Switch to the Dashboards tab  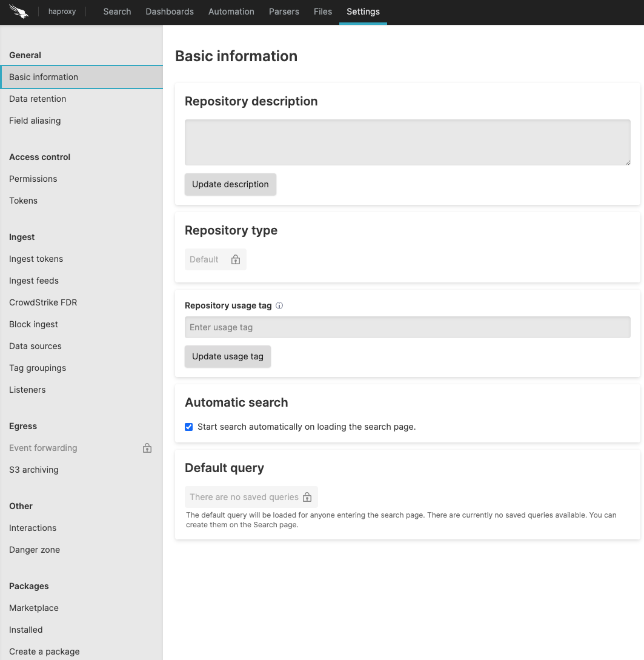170,12
